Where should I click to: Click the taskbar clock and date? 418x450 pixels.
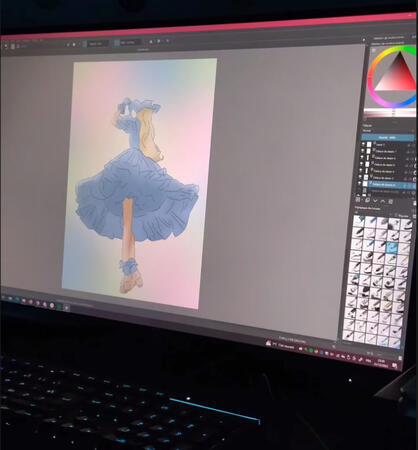(380, 363)
